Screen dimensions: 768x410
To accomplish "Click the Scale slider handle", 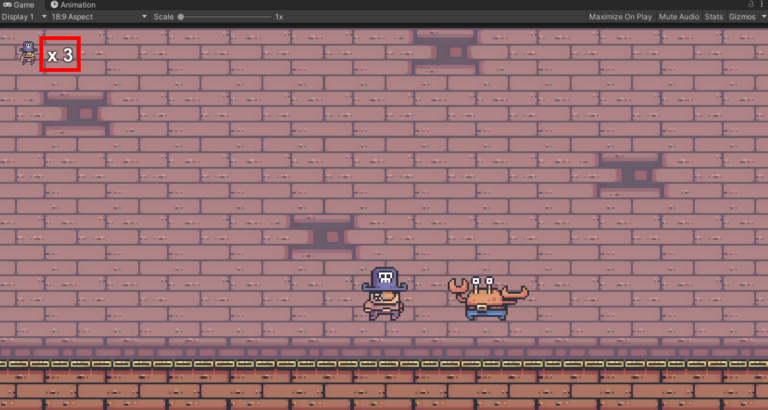I will [x=181, y=17].
